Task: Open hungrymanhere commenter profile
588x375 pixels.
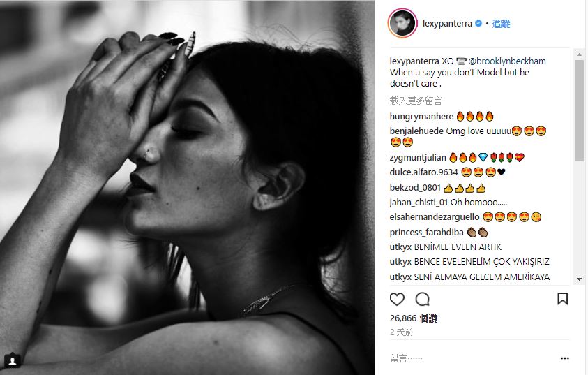Action: (x=421, y=117)
